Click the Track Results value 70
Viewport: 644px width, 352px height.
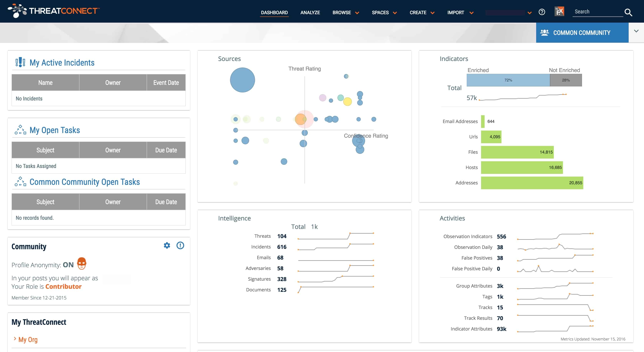click(x=500, y=318)
